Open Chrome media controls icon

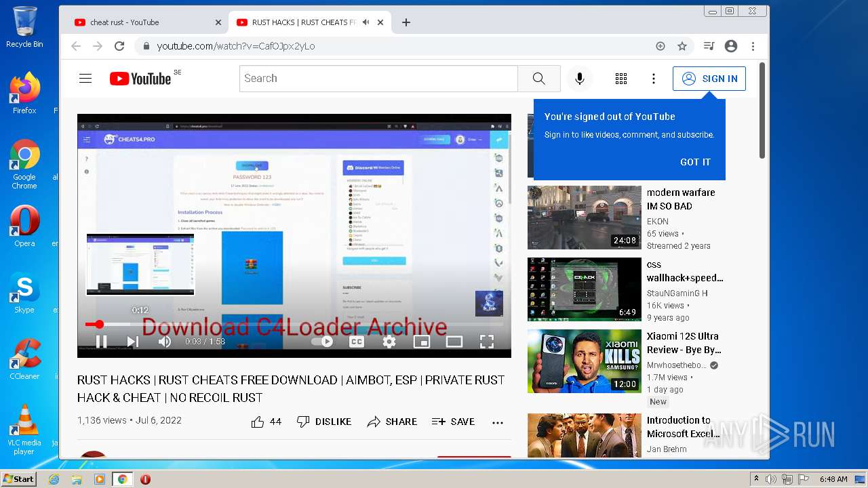(709, 46)
